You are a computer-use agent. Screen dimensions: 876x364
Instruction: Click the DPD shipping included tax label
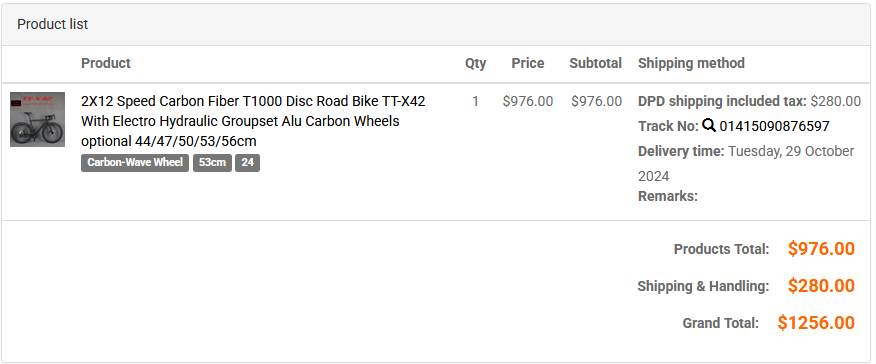(x=722, y=101)
